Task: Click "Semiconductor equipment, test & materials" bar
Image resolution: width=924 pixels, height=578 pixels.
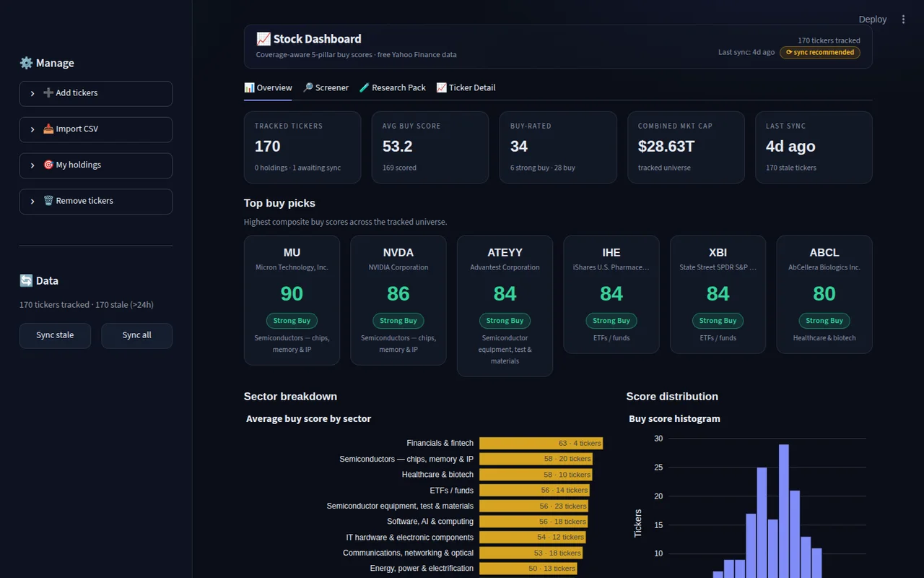Action: coord(533,506)
